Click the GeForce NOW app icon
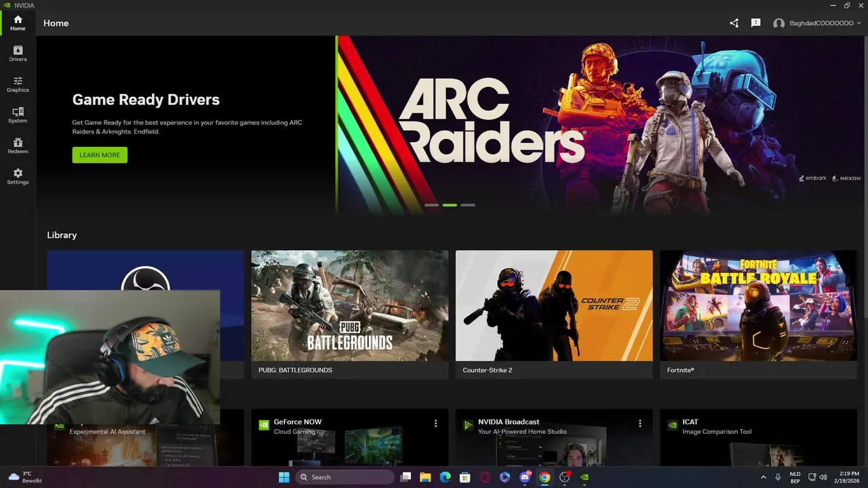The width and height of the screenshot is (868, 488). (264, 426)
